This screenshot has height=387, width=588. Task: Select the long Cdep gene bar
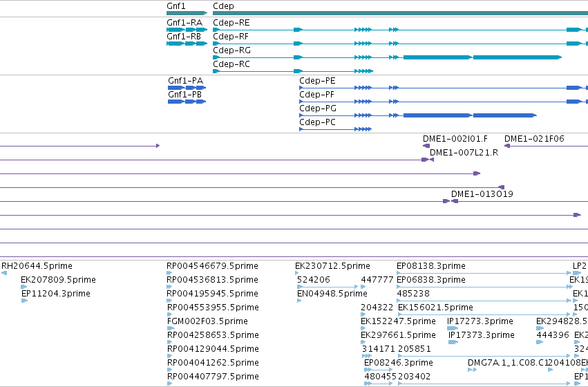click(400, 13)
